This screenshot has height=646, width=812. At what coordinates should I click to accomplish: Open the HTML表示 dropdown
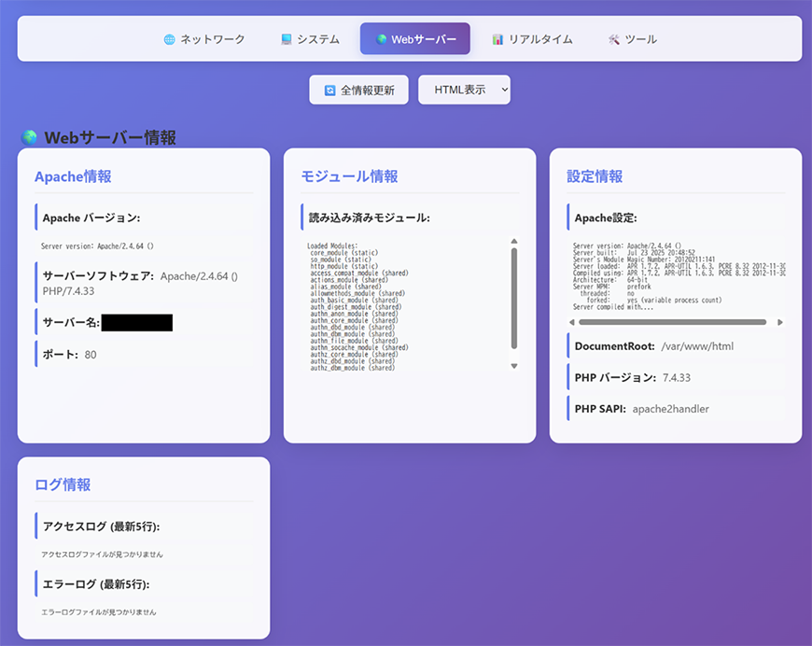464,90
